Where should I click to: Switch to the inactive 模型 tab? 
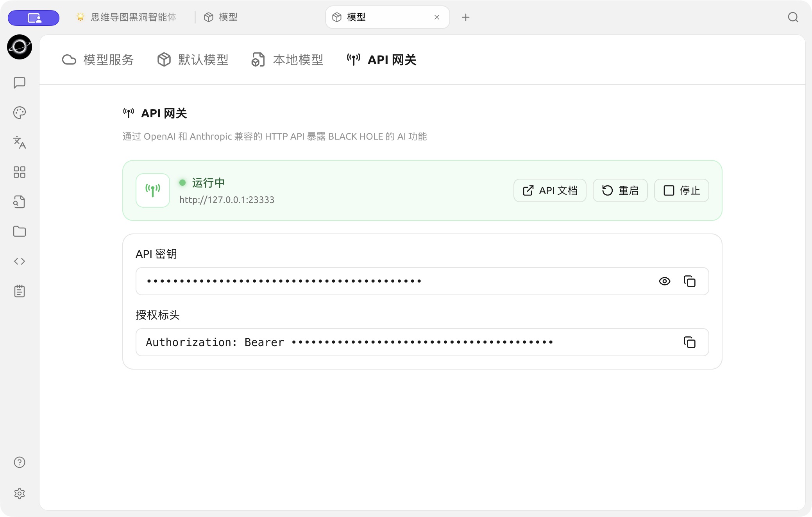click(x=221, y=17)
